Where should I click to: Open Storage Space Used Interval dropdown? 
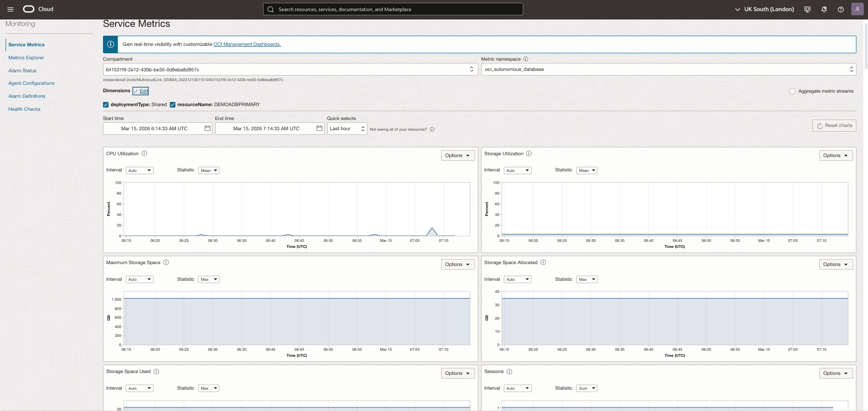(139, 388)
